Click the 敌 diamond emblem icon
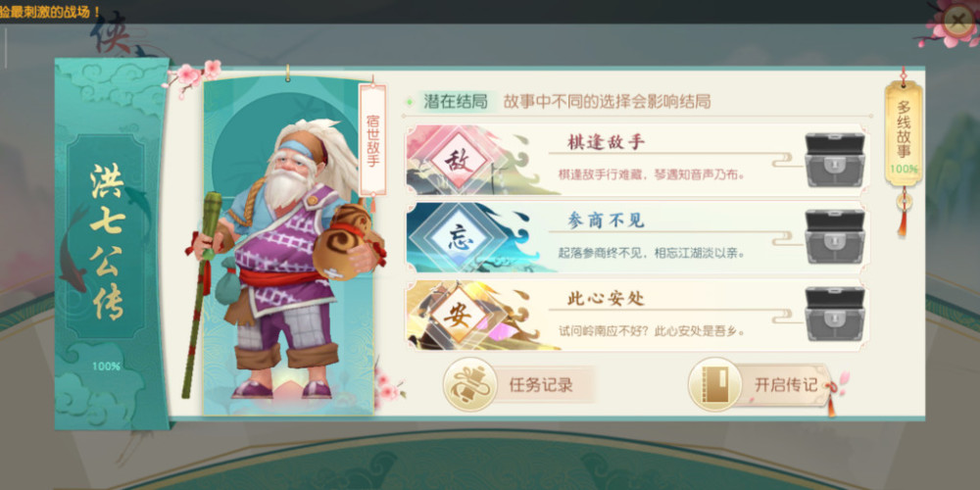 [x=458, y=162]
